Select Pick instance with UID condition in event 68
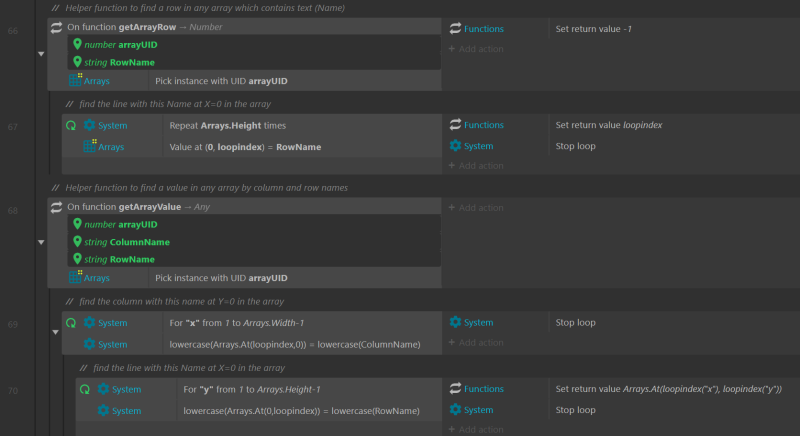The image size is (800, 436). (221, 278)
